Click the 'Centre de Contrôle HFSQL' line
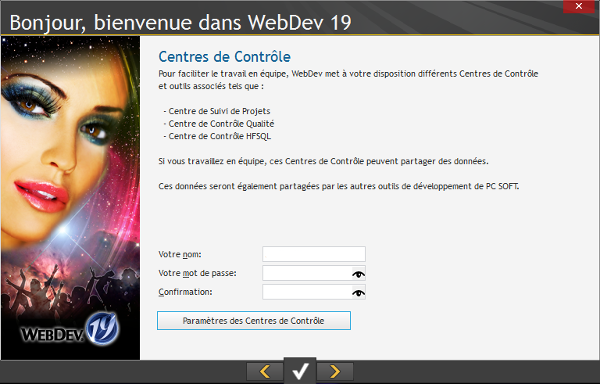The image size is (600, 384). point(217,136)
